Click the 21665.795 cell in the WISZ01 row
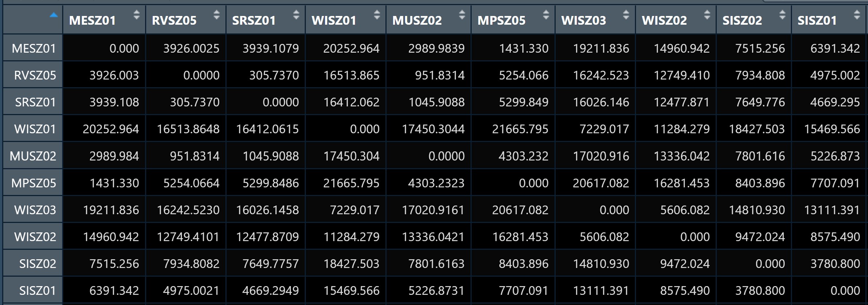The width and height of the screenshot is (868, 305). pos(520,129)
